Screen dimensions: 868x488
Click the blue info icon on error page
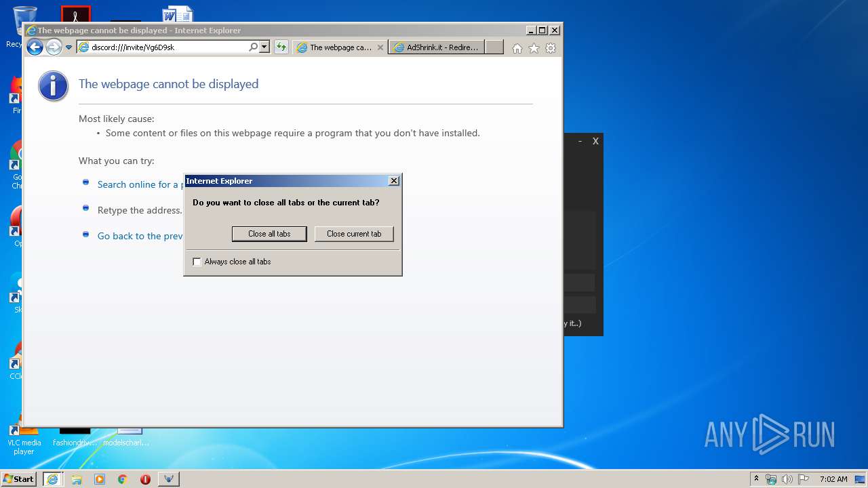coord(53,86)
